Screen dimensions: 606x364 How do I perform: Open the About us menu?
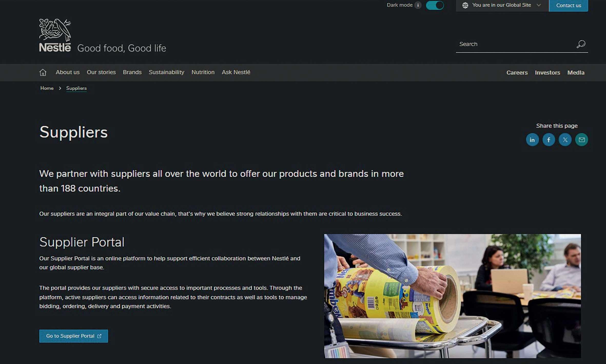[68, 72]
